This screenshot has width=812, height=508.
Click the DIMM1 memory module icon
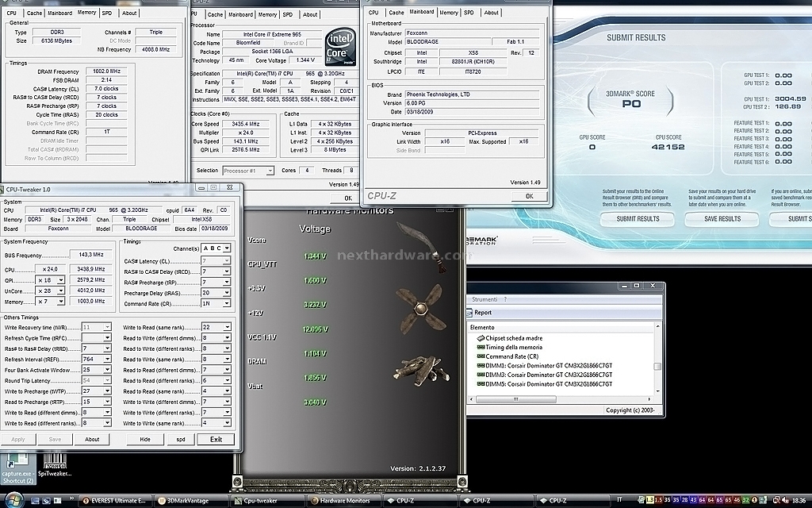[x=481, y=365]
